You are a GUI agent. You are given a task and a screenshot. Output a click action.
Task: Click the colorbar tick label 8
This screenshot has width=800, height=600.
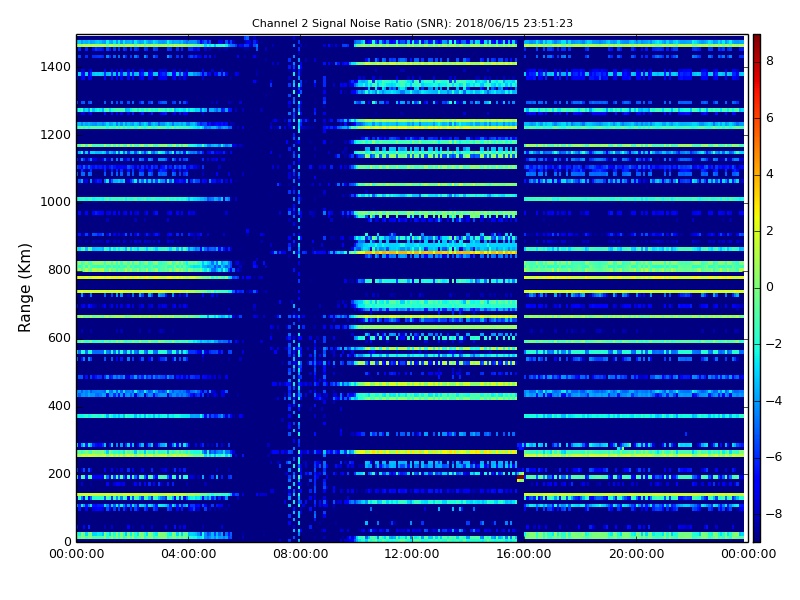coord(770,61)
